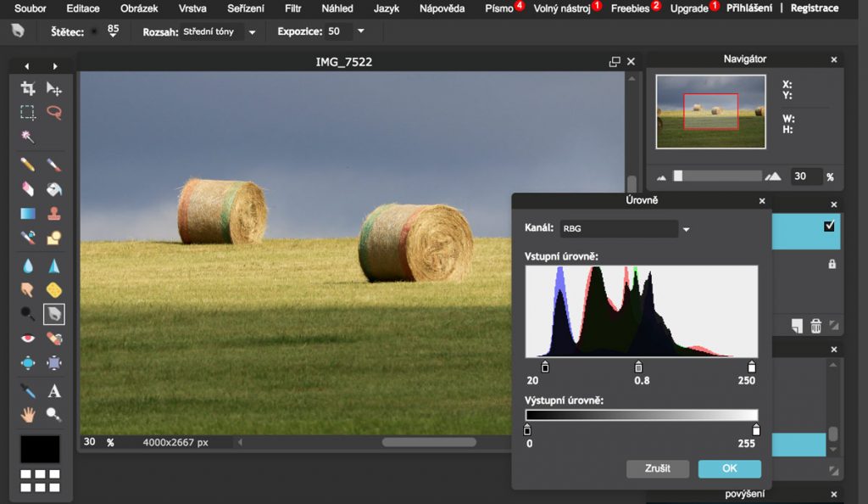Pick the Magic Wand tool
Screen dimensions: 868x504
28,136
